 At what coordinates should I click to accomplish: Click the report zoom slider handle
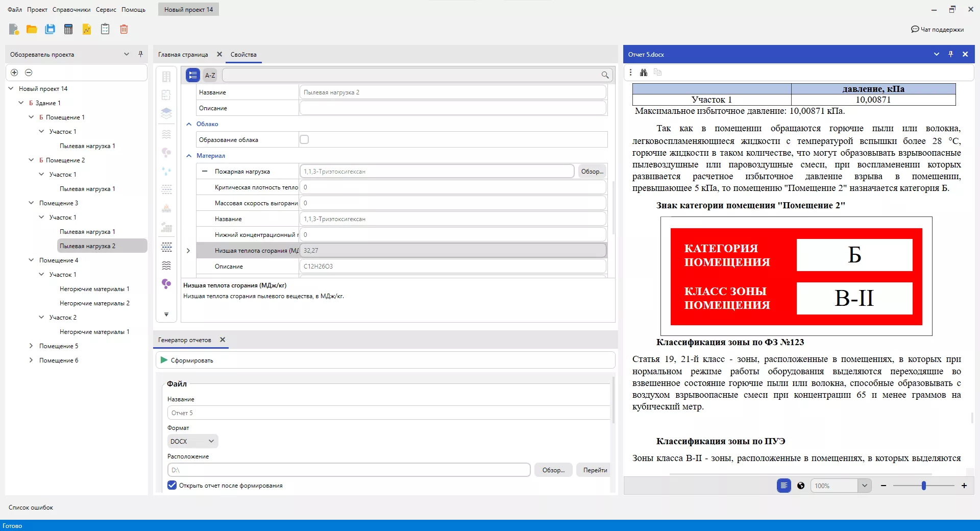coord(923,486)
